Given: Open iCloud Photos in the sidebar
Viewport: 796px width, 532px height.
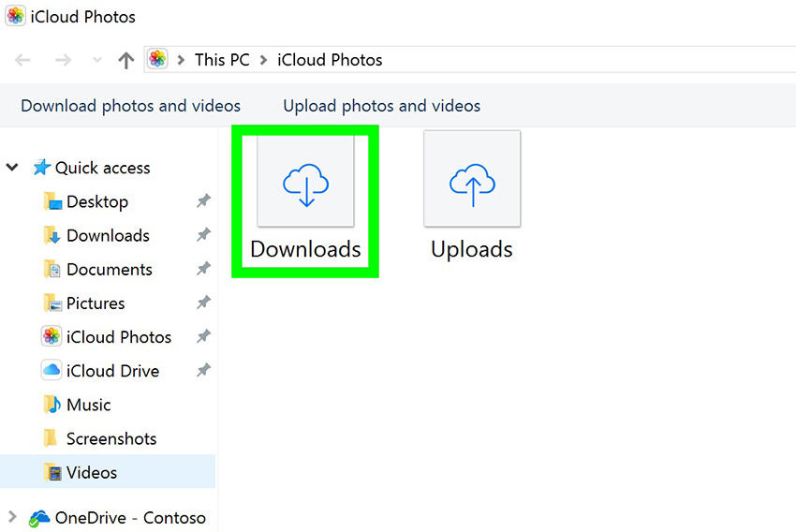Looking at the screenshot, I should [x=119, y=337].
